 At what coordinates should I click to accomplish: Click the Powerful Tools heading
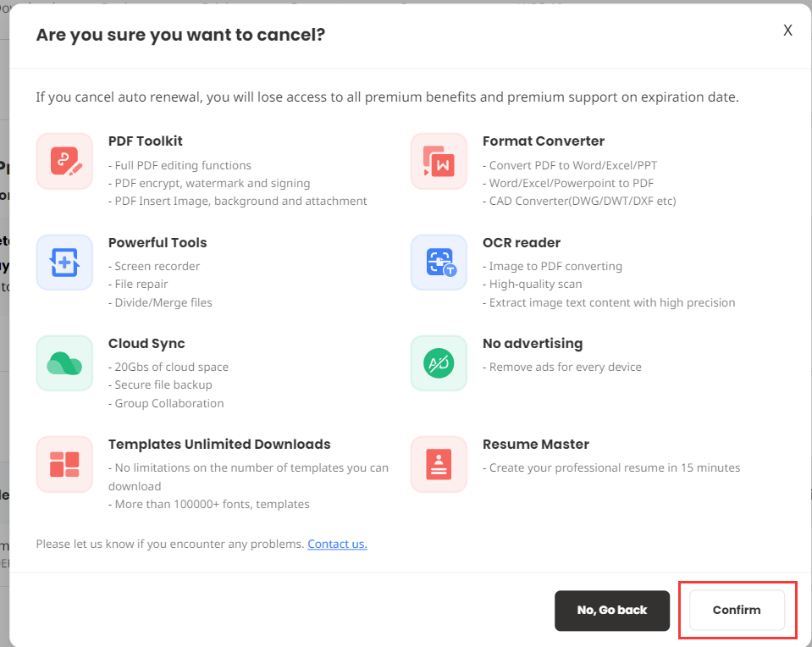(157, 243)
